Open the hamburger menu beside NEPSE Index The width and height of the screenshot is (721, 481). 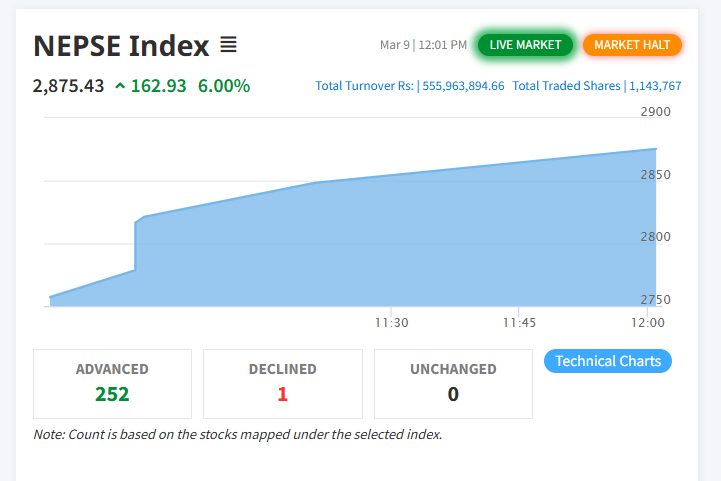point(228,45)
